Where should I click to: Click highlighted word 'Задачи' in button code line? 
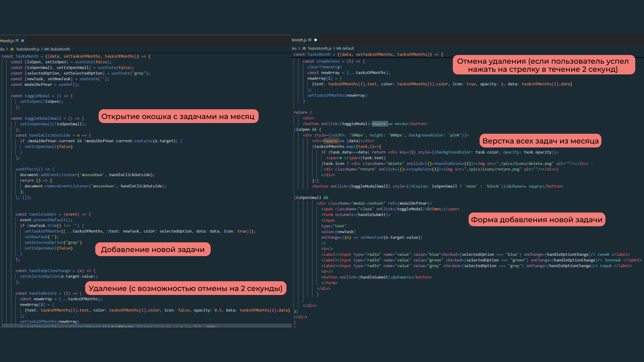379,124
